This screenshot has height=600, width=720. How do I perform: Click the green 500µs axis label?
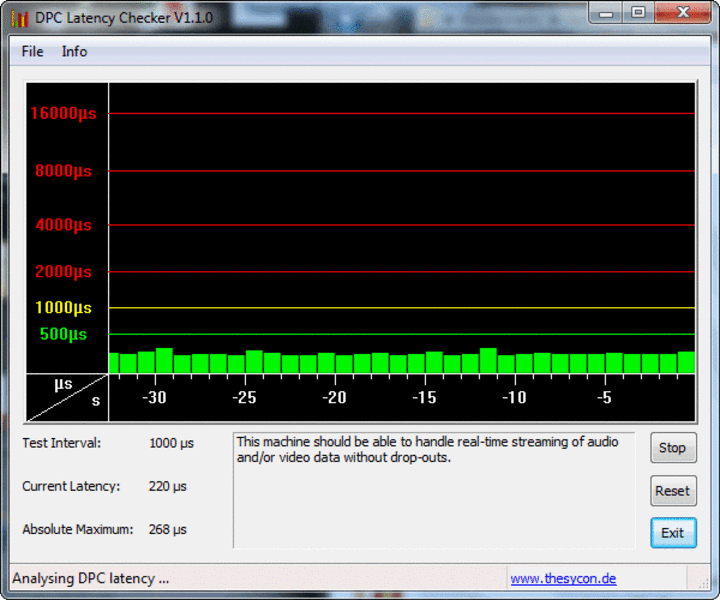(63, 334)
